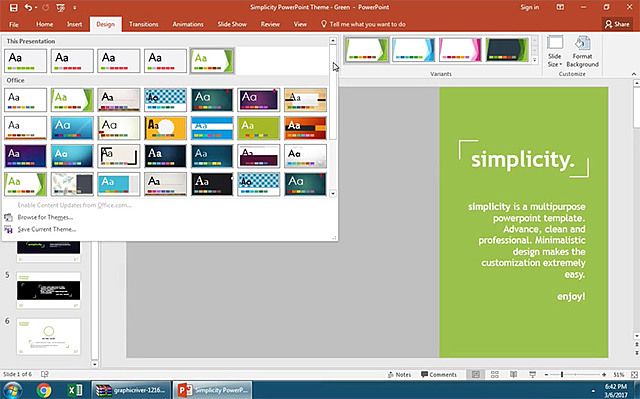The image size is (640, 399).
Task: Click Format Background button
Action: coord(582,52)
